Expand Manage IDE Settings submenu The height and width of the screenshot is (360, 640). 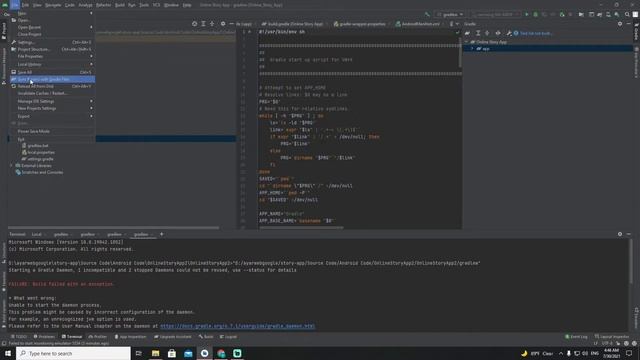pyautogui.click(x=52, y=101)
